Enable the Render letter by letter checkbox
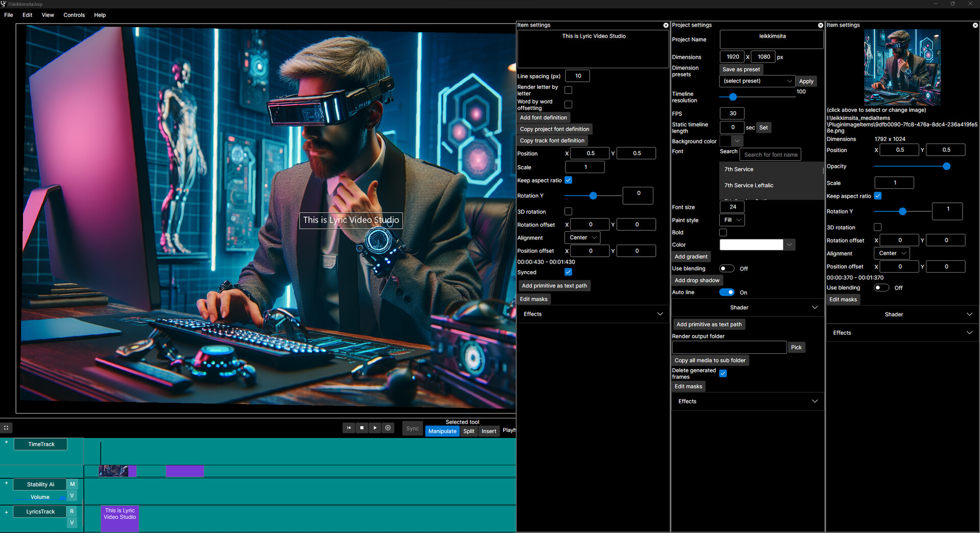The height and width of the screenshot is (533, 980). tap(569, 90)
